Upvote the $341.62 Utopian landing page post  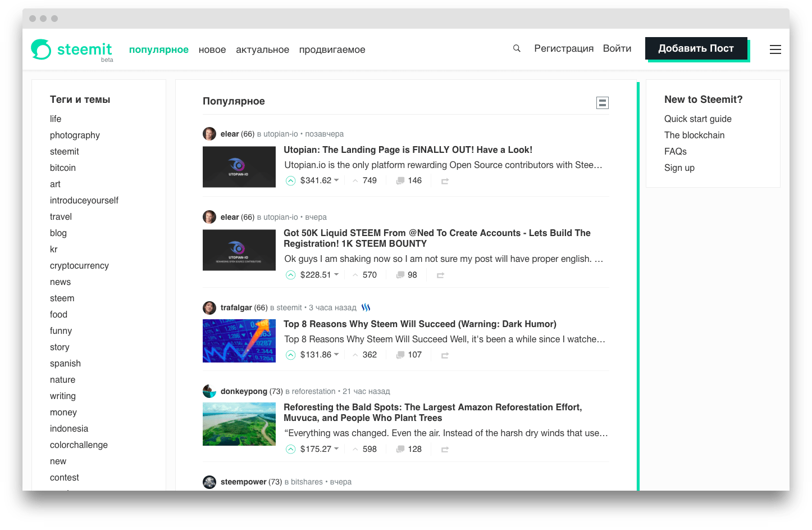pyautogui.click(x=290, y=180)
